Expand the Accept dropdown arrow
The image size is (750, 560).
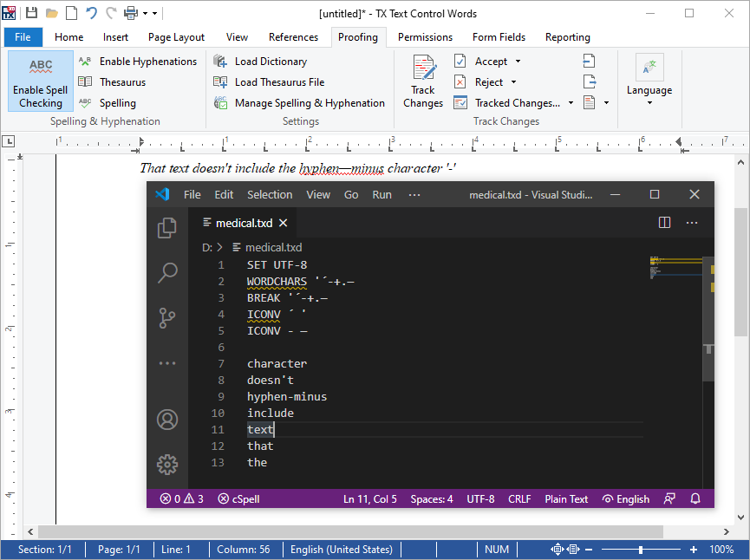(x=518, y=62)
